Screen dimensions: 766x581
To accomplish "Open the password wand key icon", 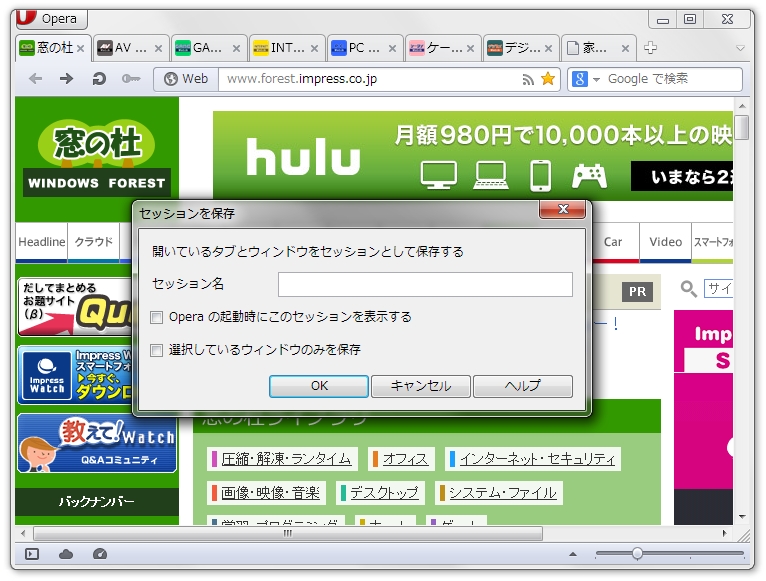I will point(131,79).
